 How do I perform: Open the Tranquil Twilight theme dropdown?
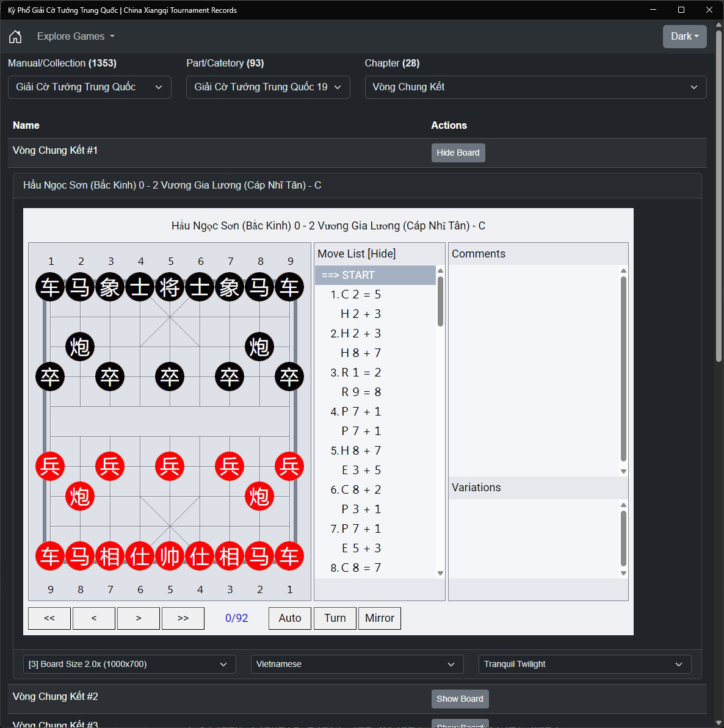click(585, 664)
